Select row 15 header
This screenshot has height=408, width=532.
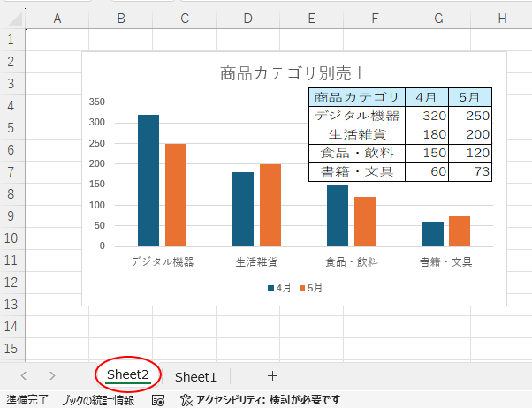point(11,349)
